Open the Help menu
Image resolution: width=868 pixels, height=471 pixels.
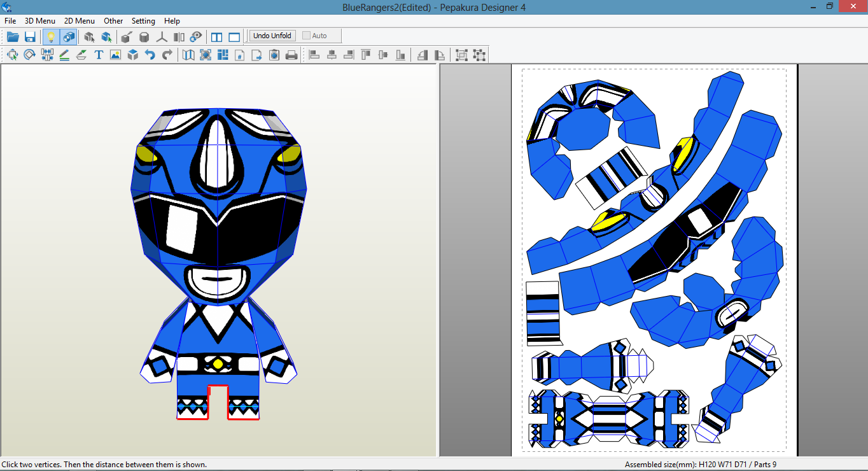point(172,20)
